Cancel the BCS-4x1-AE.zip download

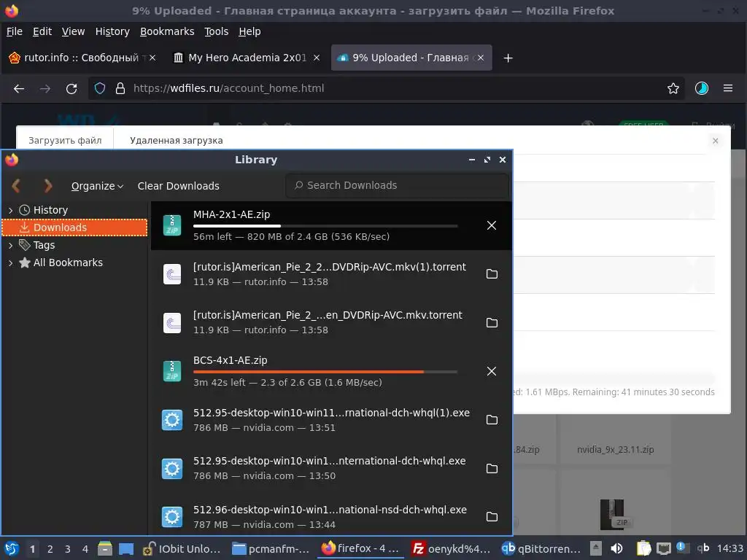coord(492,371)
